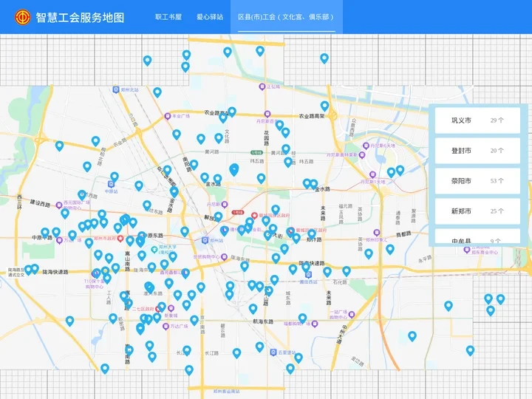Click the 郑州印象汇 shopping icon
Image resolution: width=532 pixels, height=399 pixels.
[376, 233]
